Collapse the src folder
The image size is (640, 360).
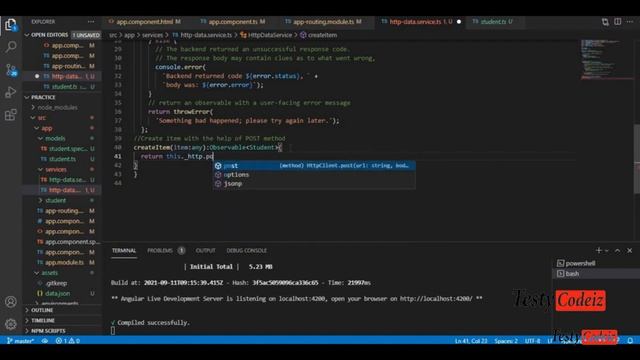42,118
